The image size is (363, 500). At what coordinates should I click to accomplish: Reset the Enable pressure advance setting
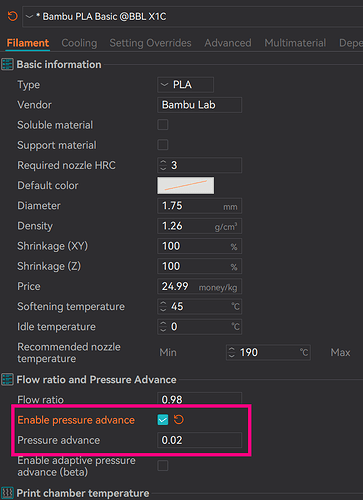click(x=179, y=420)
